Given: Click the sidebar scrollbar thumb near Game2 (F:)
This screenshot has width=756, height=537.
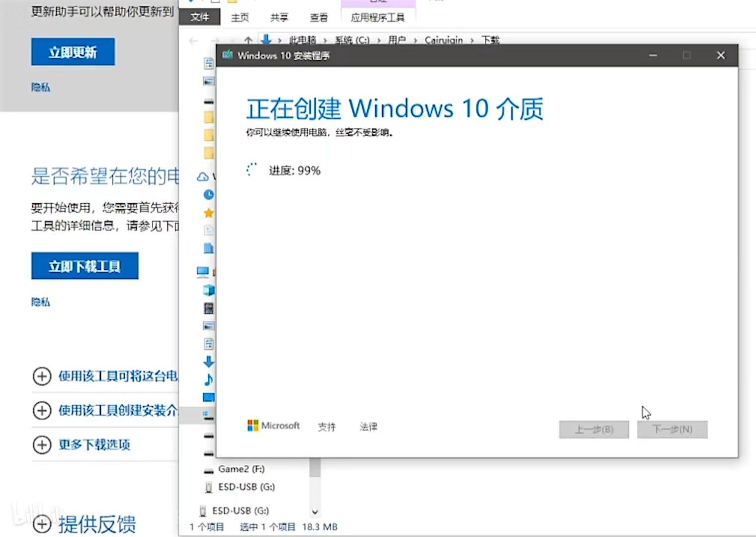Looking at the screenshot, I should (315, 467).
